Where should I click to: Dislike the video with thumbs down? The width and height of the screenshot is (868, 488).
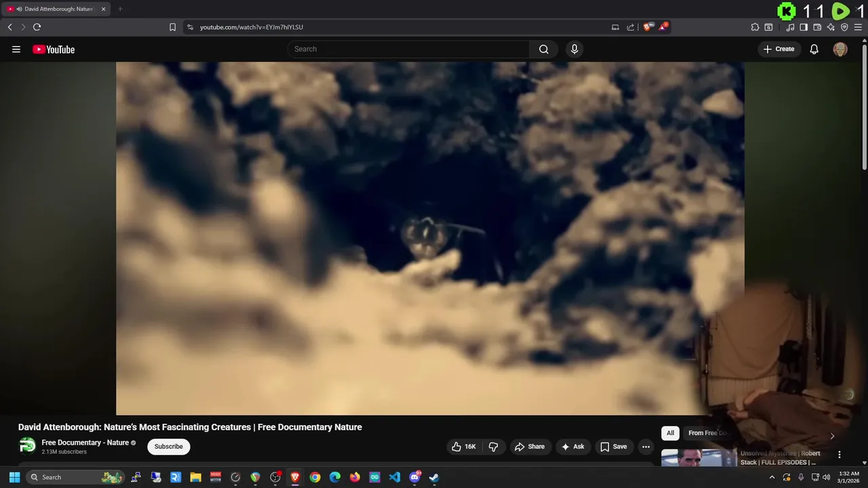point(493,447)
